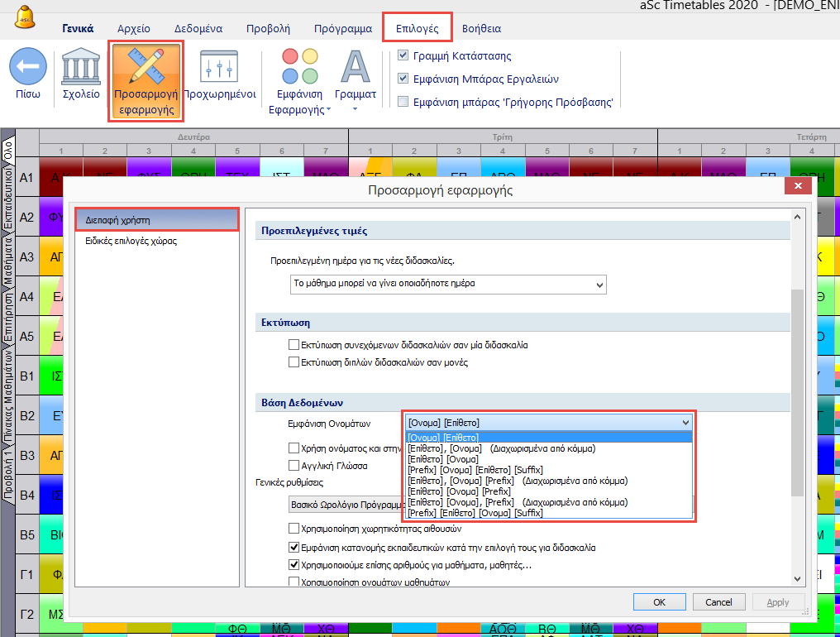This screenshot has width=840, height=637.
Task: Enable Εμφάνιση μπάρας 'Γρήγορης Πρόσβασης' checkbox
Action: tap(403, 103)
